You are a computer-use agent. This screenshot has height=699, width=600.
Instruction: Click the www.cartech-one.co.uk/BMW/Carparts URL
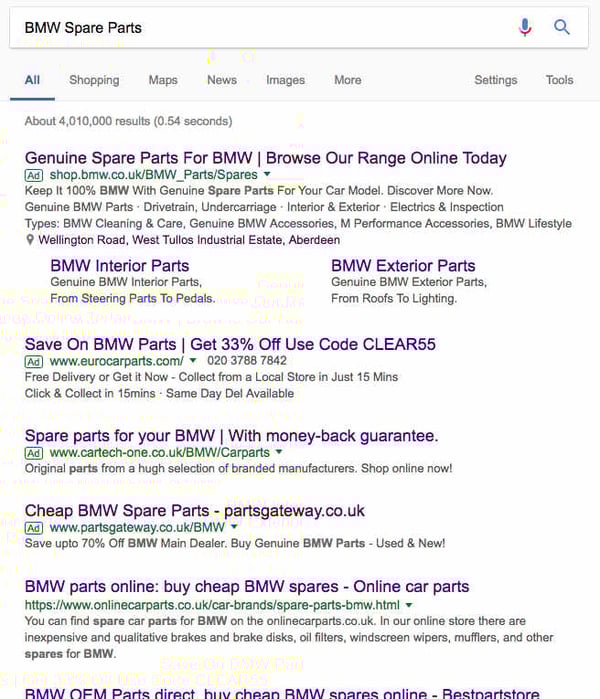160,452
